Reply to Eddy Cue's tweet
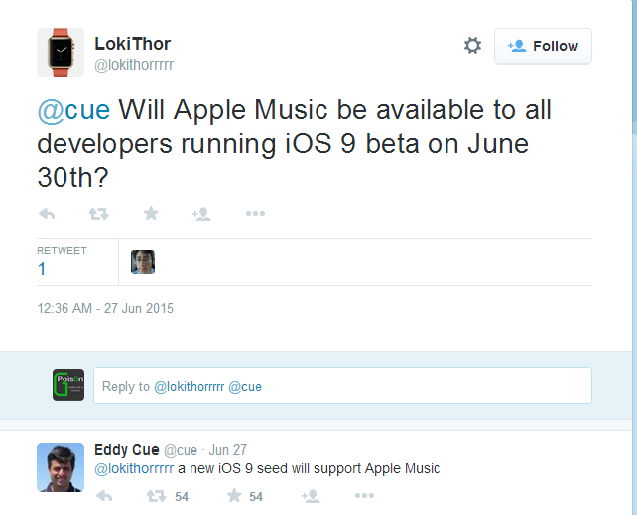The image size is (637, 515). click(104, 496)
